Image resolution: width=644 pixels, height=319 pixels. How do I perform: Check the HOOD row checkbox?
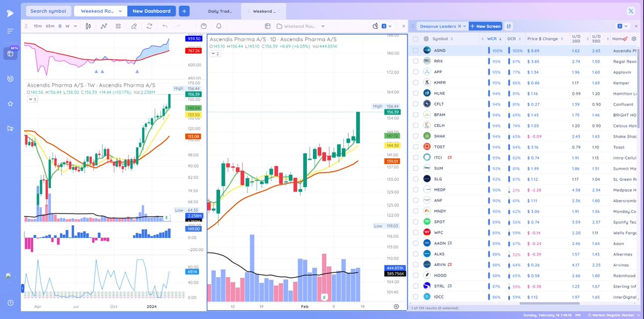(x=415, y=275)
